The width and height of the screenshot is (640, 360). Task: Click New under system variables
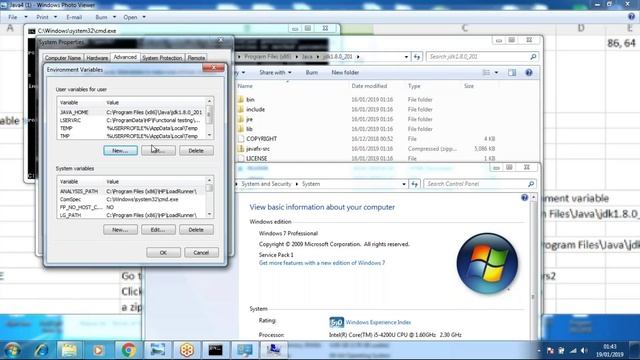(x=120, y=230)
